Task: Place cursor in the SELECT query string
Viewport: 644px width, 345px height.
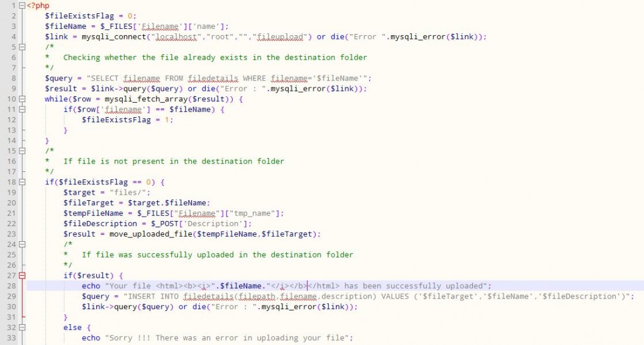Action: [226, 78]
